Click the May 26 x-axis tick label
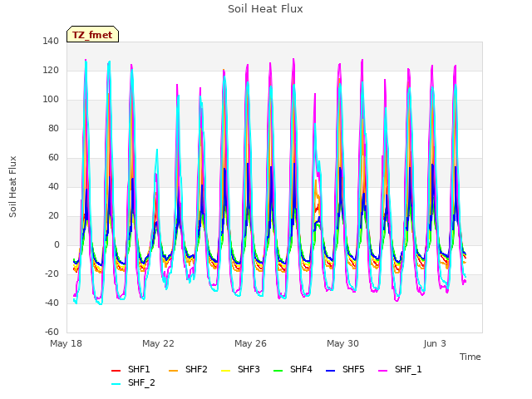The image size is (532, 399). tap(250, 343)
